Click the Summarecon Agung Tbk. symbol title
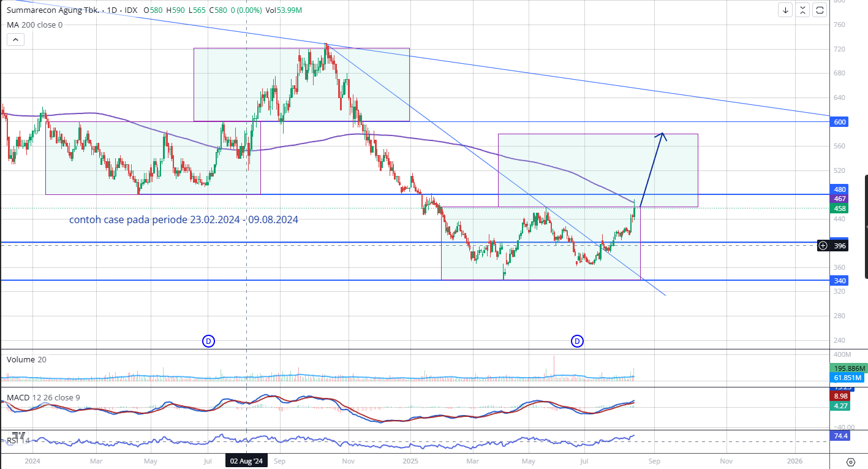868x469 pixels. click(52, 10)
